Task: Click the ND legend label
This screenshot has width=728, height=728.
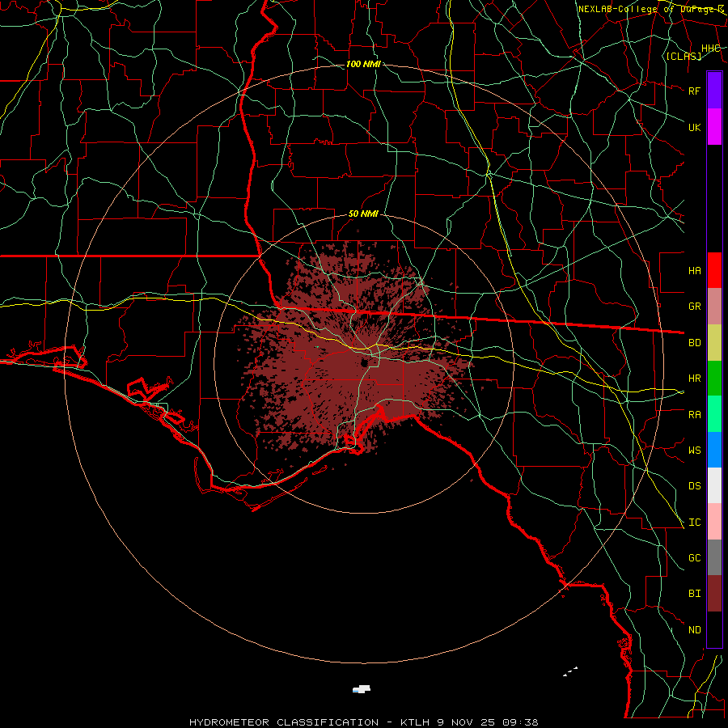Action: coord(695,630)
